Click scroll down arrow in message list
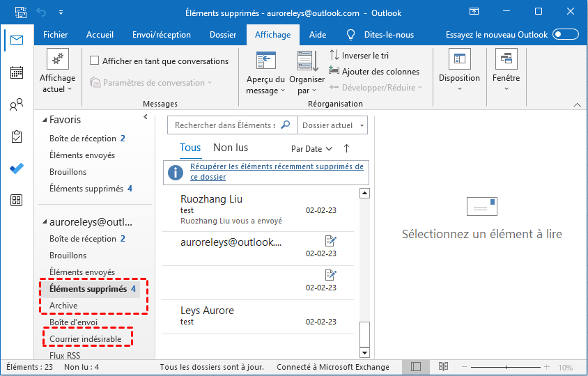The width and height of the screenshot is (588, 376). pyautogui.click(x=364, y=352)
